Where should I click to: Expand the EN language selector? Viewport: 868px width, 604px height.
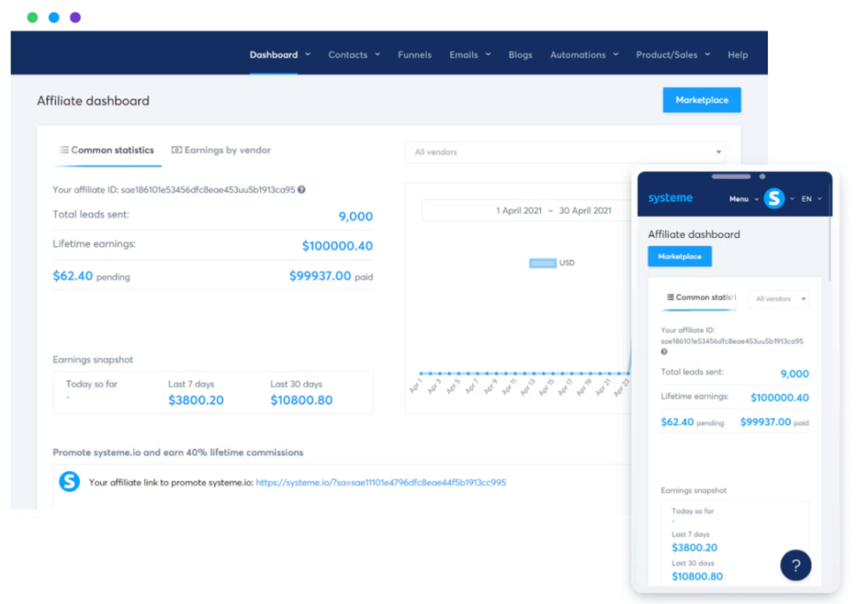tap(809, 198)
